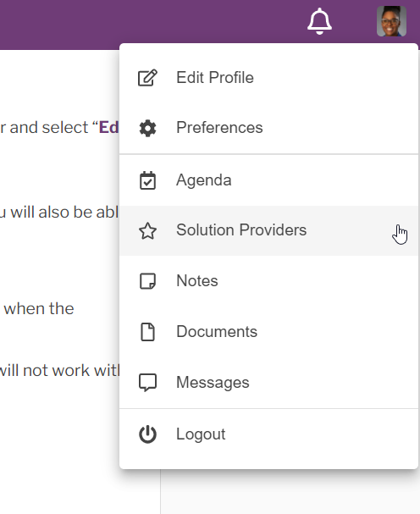Click the notification bell icon
Viewport: 420px width, 514px height.
[x=319, y=21]
